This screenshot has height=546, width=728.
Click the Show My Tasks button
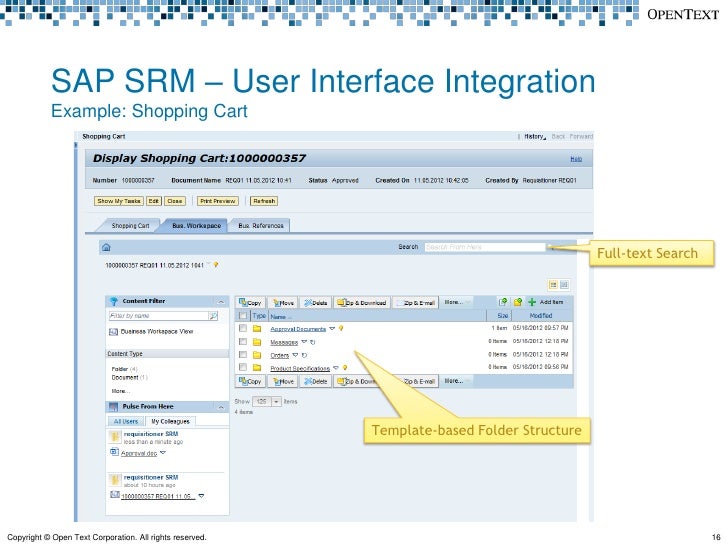119,201
